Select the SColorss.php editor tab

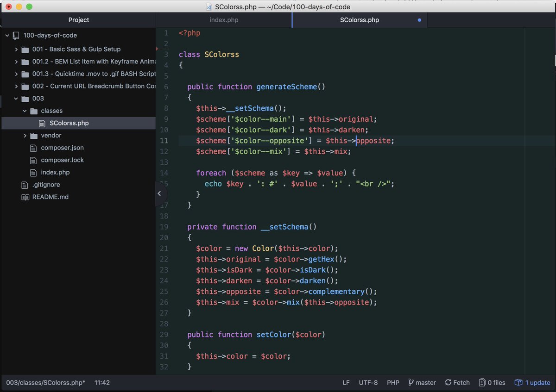click(360, 20)
